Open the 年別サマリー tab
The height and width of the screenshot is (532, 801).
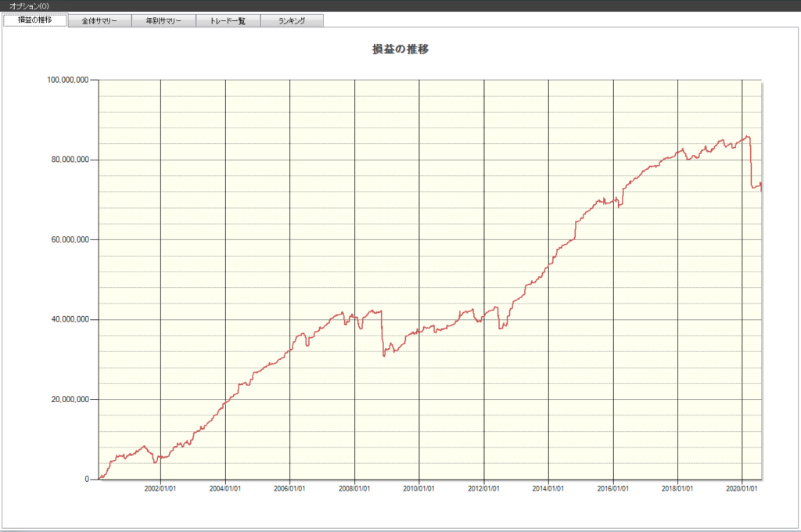(163, 21)
